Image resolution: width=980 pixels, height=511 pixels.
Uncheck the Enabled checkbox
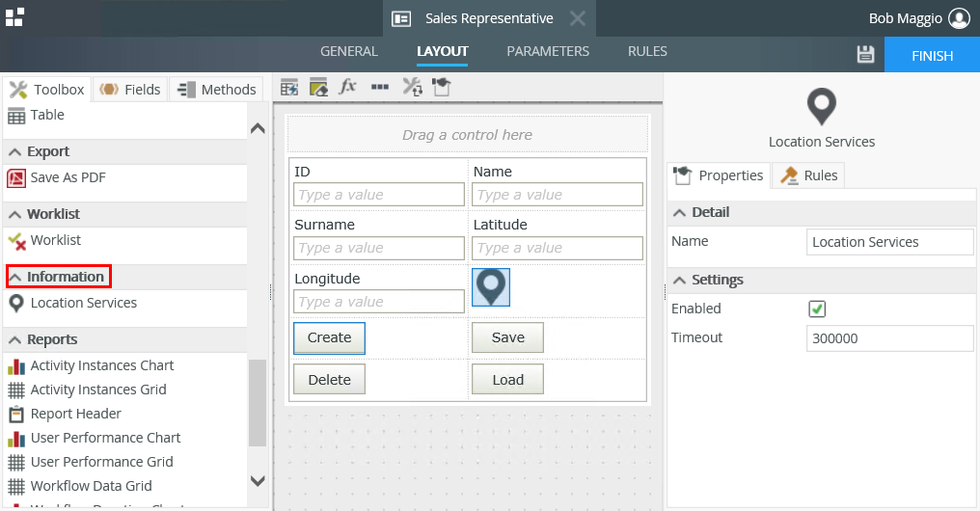pos(817,309)
